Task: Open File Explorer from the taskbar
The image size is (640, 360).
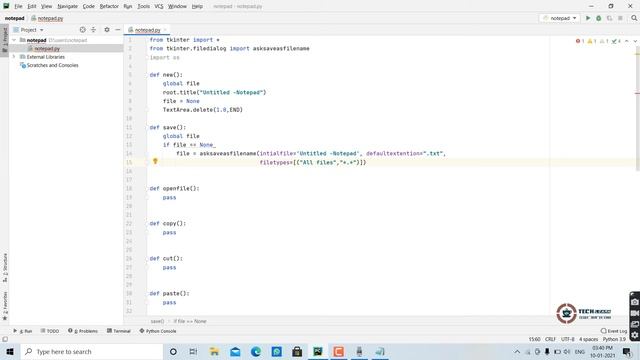Action: pos(214,351)
